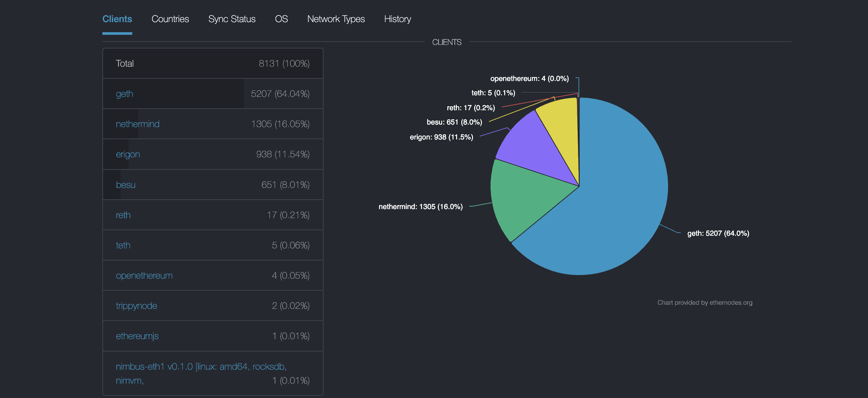Select the OS tab
868x398 pixels.
pyautogui.click(x=281, y=19)
